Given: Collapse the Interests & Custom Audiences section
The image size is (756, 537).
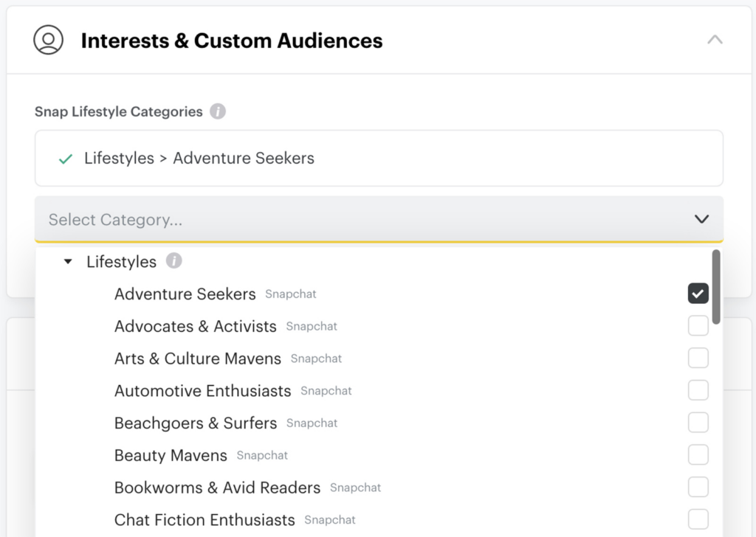Looking at the screenshot, I should click(715, 40).
